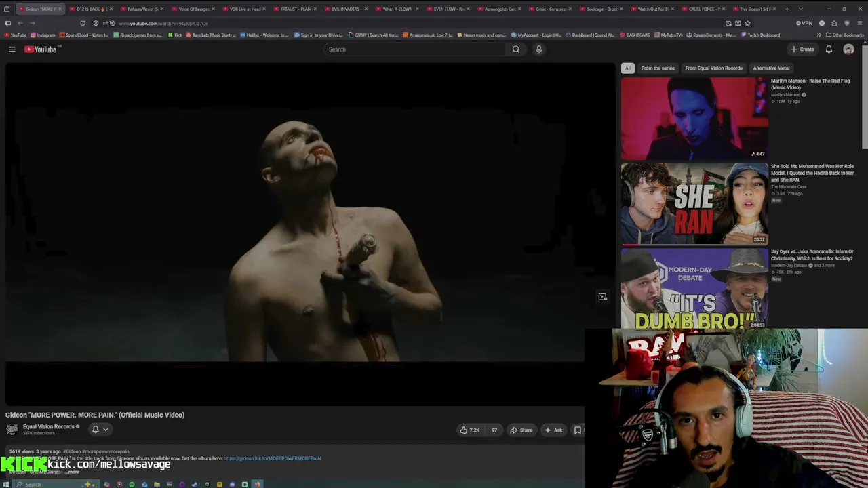This screenshot has width=868, height=488.
Task: Toggle the browser sidebar panel button
Action: point(8,23)
